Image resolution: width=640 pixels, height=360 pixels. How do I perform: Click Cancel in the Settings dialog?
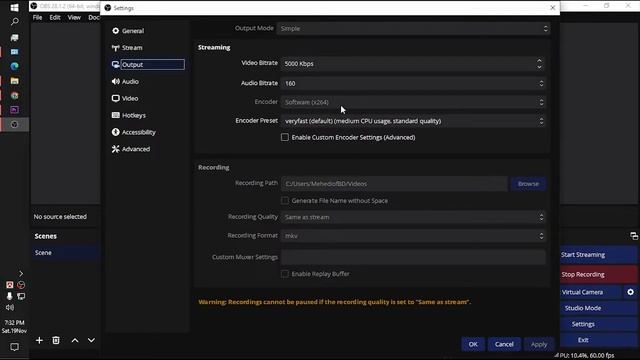pos(504,344)
